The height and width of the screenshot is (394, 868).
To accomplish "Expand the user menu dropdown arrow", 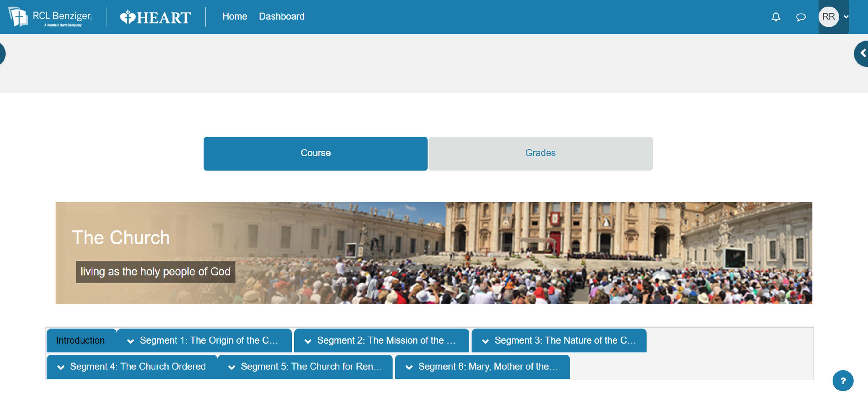I will [x=846, y=17].
